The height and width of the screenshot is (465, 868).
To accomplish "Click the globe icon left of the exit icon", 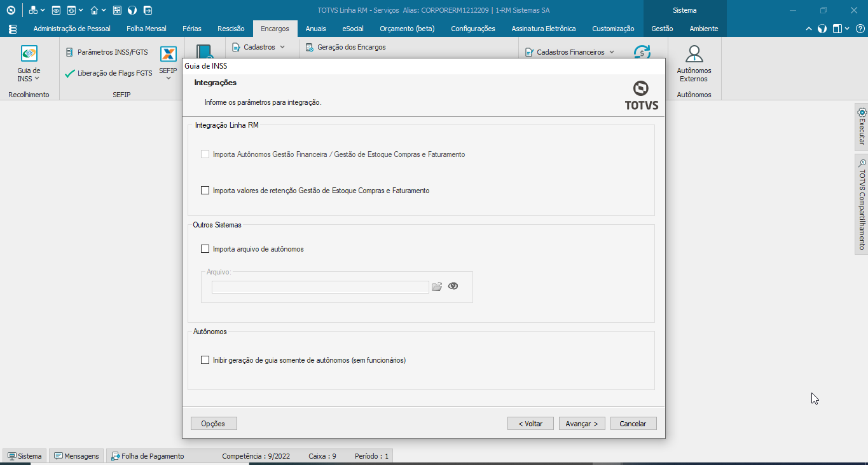I will (x=132, y=10).
